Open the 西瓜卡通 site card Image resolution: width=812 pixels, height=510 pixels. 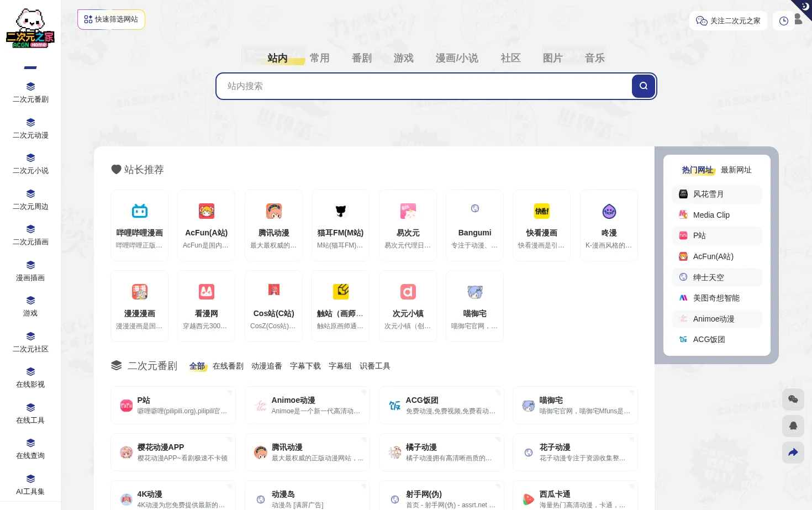pos(575,496)
